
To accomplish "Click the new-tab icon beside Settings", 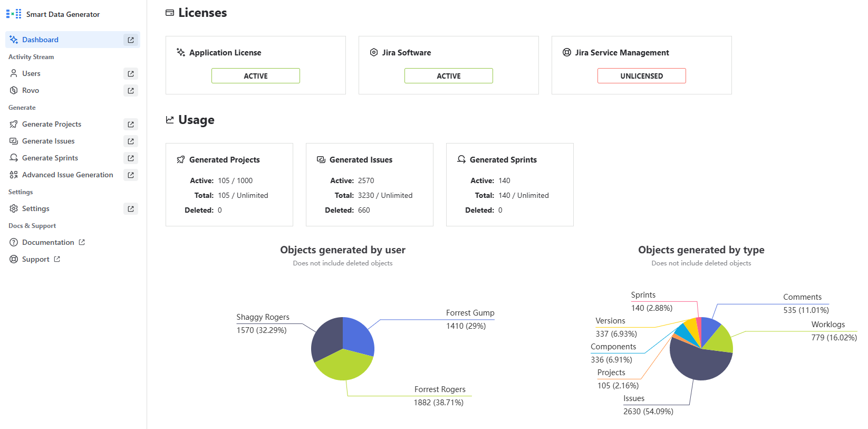I will (131, 209).
